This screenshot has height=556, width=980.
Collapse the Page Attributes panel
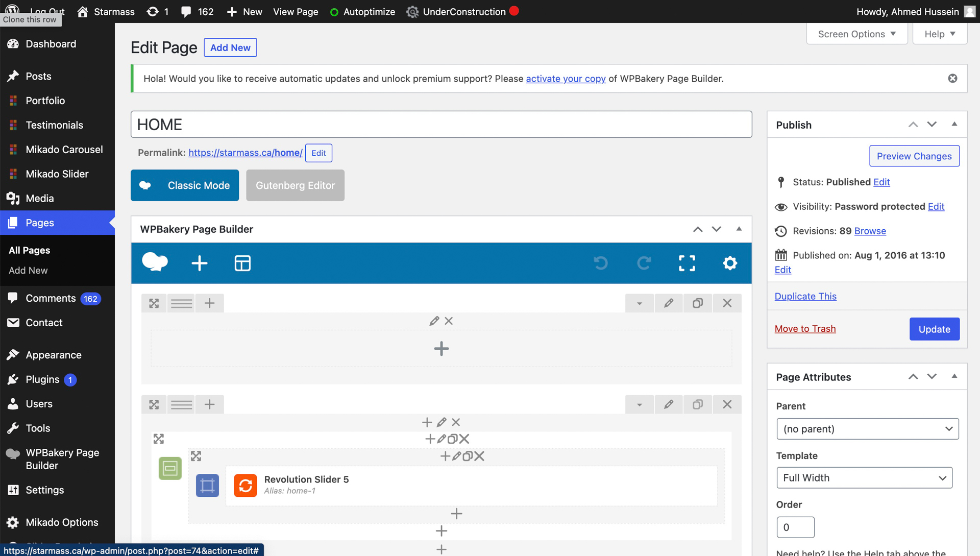(x=954, y=376)
